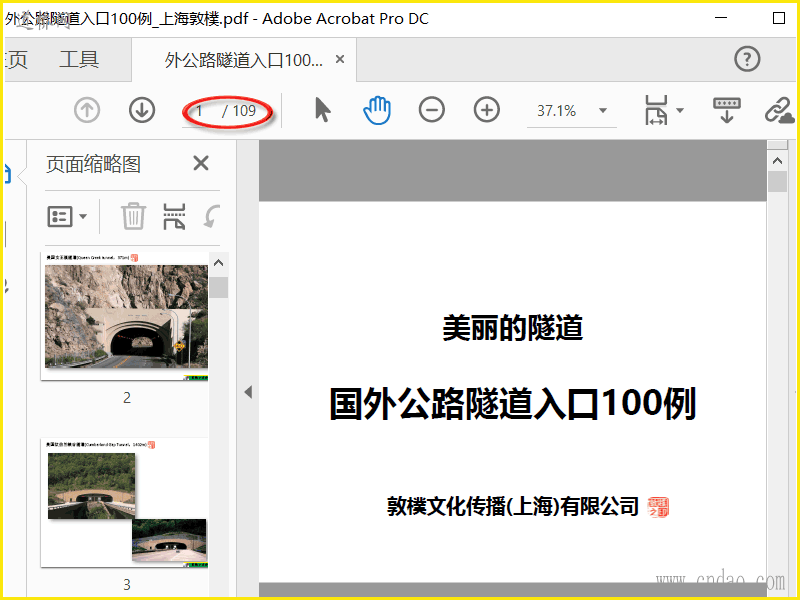The height and width of the screenshot is (600, 800).
Task: Click the document scrollbar up arrow
Action: 778,161
